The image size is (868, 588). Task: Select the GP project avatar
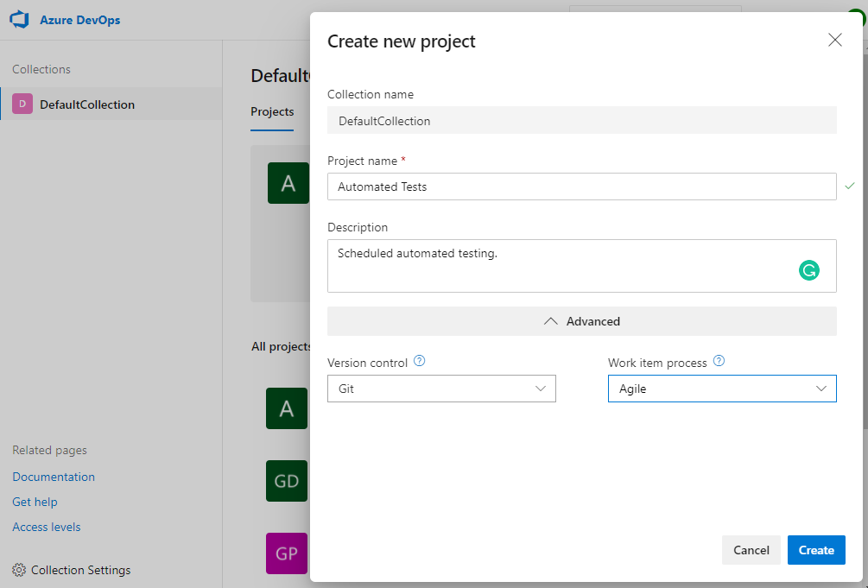click(x=286, y=553)
